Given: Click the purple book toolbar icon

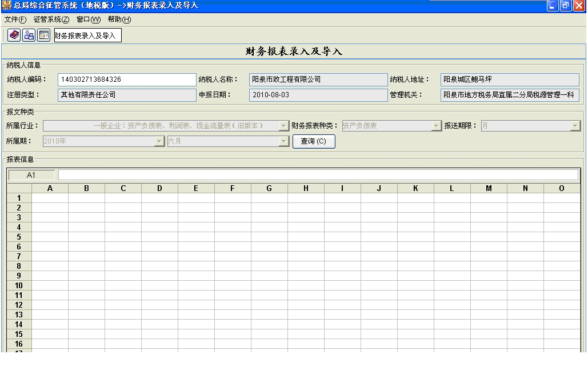Looking at the screenshot, I should click(x=14, y=35).
